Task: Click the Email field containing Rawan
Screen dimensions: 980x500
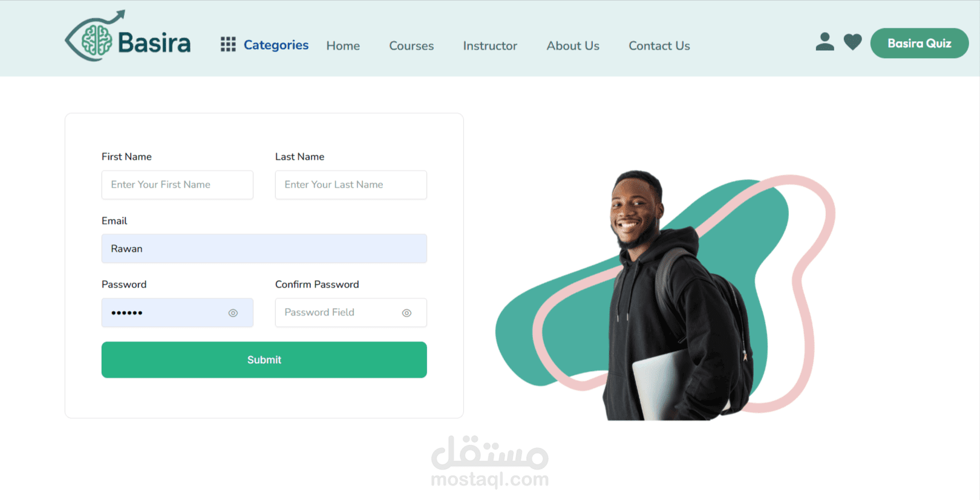Action: (264, 249)
